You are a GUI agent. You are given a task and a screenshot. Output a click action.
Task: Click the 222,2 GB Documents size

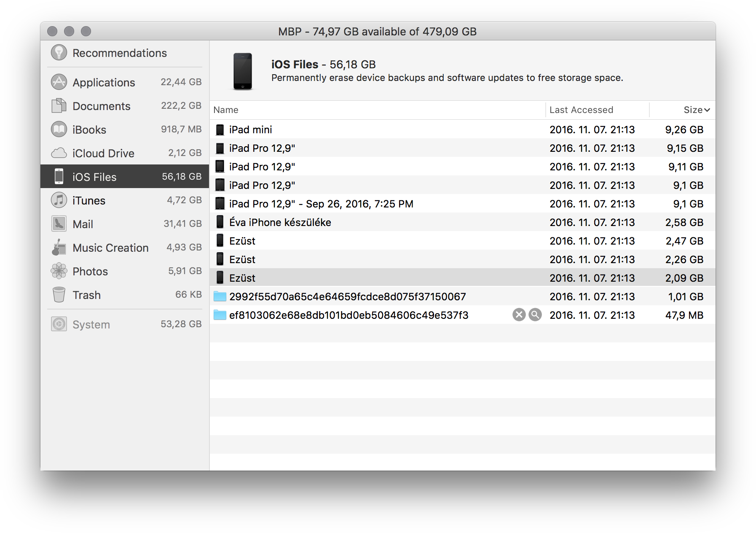181,105
